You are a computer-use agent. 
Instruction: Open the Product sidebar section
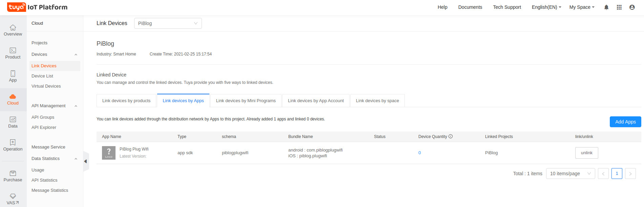(x=13, y=53)
